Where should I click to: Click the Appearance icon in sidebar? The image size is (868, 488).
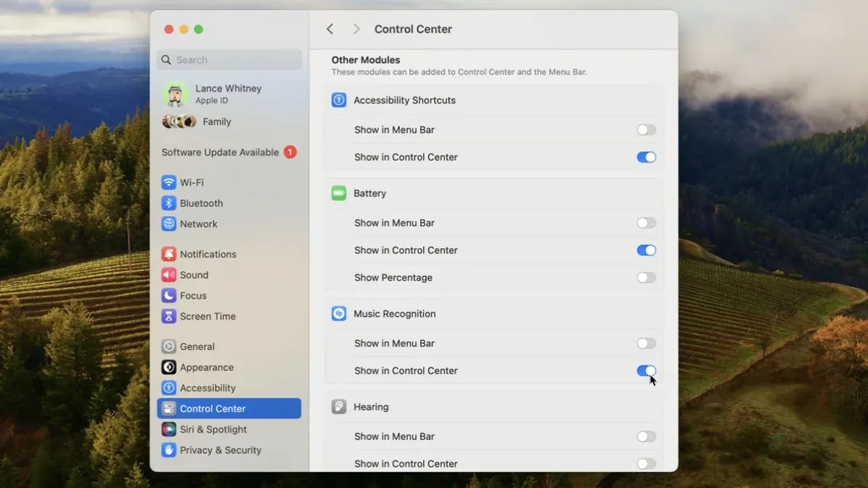pyautogui.click(x=169, y=367)
